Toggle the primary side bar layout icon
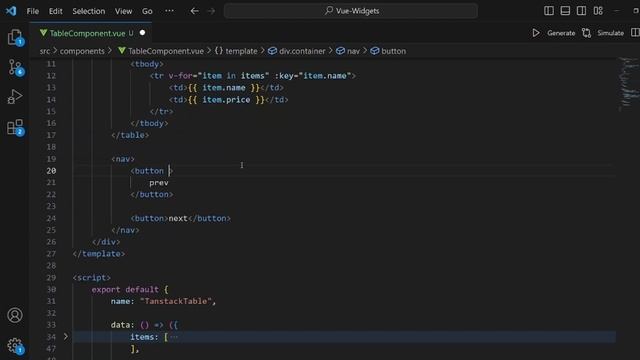Screen dimensions: 640x360 549,11
